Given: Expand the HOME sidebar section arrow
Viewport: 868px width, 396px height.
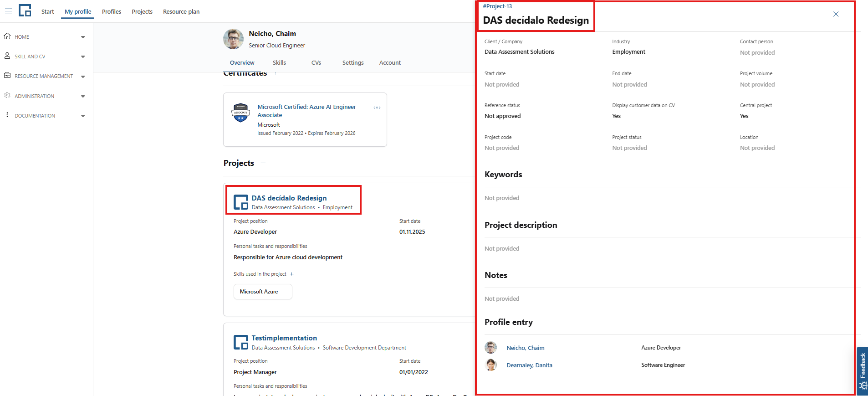Looking at the screenshot, I should tap(83, 37).
